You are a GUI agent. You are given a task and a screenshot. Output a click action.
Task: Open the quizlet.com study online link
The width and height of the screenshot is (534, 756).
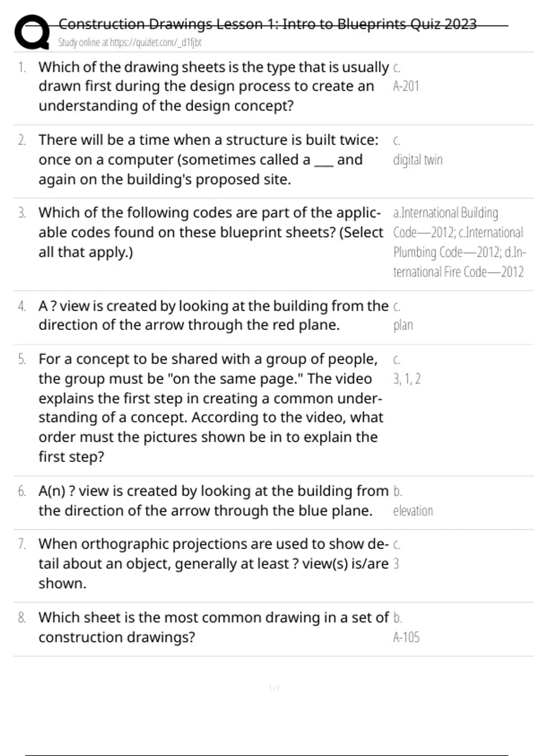[129, 43]
